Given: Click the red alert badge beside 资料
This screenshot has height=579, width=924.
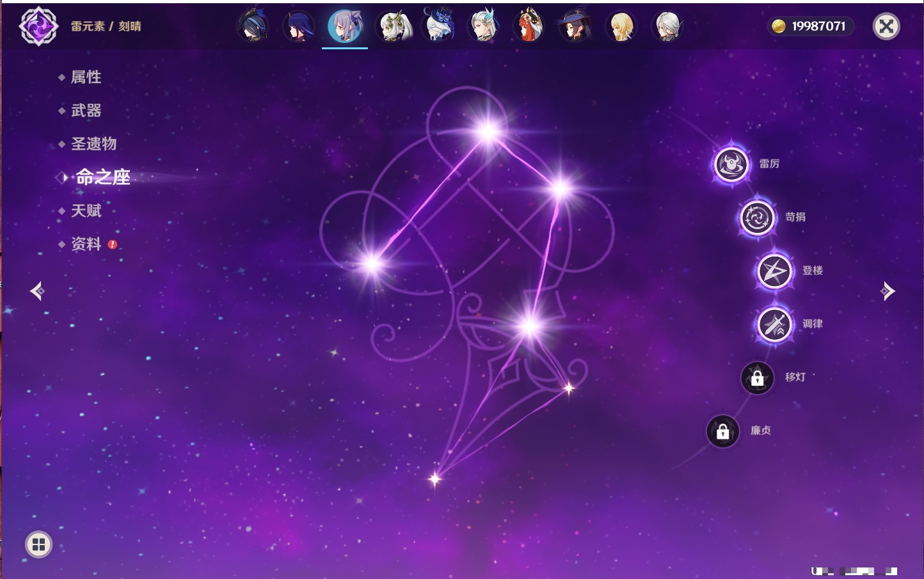Looking at the screenshot, I should [x=113, y=244].
